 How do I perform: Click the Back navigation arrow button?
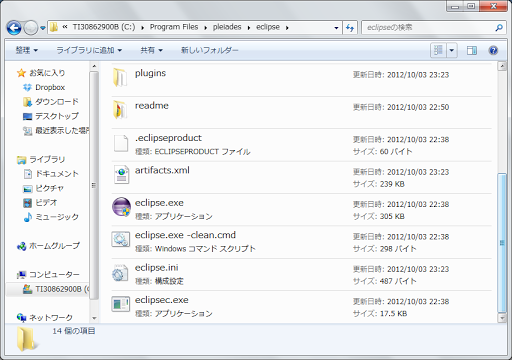pyautogui.click(x=14, y=28)
